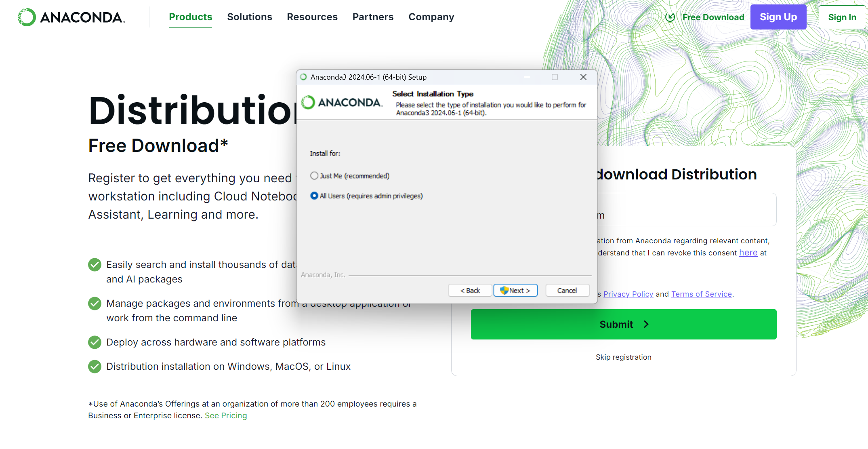Click Cancel in the setup dialog
The image size is (868, 449).
567,291
